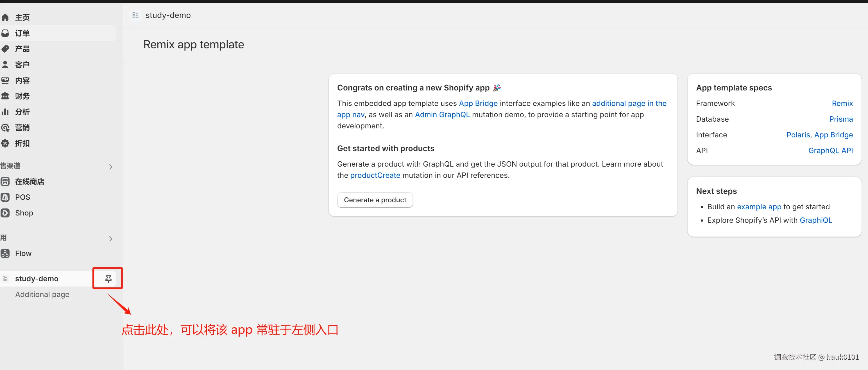Open the GraphiQL link under Next steps
Screen dimensions: 868x370
point(816,220)
